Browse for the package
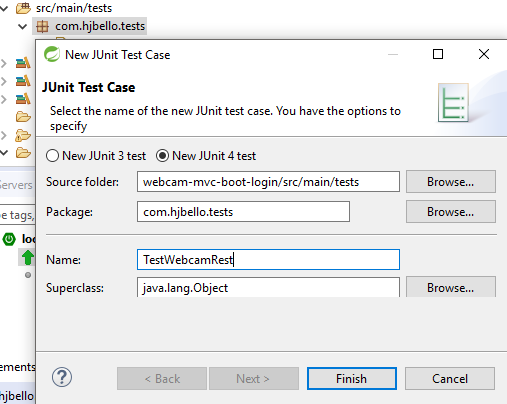The height and width of the screenshot is (404, 507). pos(451,212)
